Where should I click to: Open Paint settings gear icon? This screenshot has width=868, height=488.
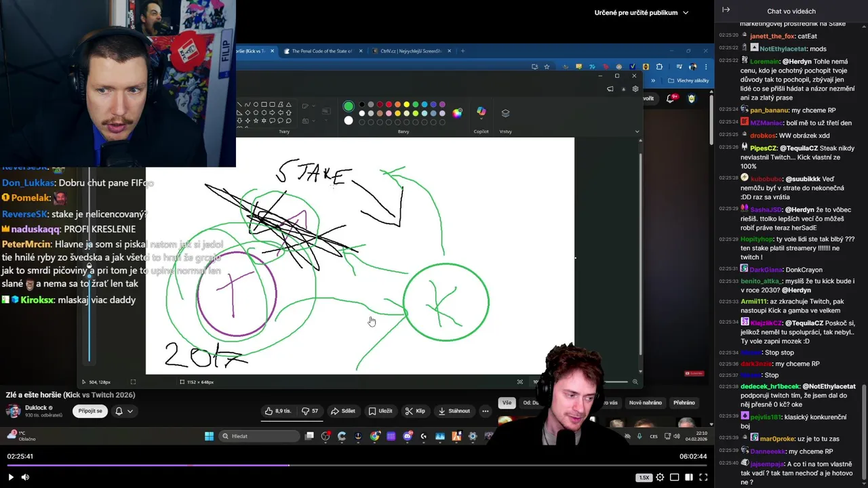[x=635, y=89]
